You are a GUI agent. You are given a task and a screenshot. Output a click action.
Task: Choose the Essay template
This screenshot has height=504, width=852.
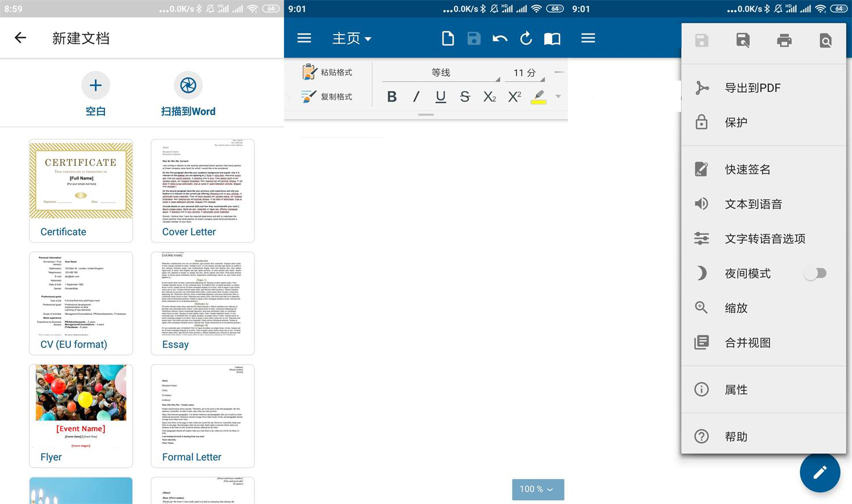pyautogui.click(x=202, y=303)
